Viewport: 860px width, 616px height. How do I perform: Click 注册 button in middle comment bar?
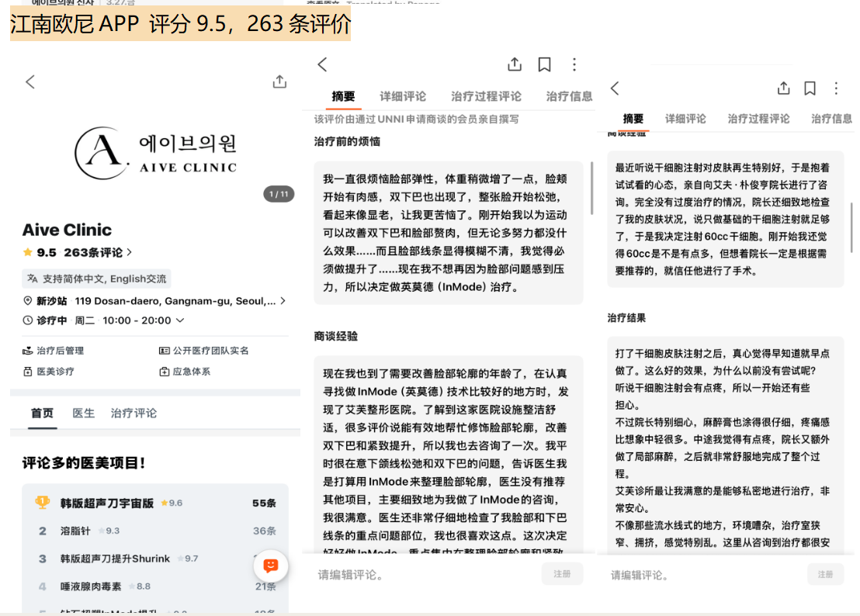point(562,574)
